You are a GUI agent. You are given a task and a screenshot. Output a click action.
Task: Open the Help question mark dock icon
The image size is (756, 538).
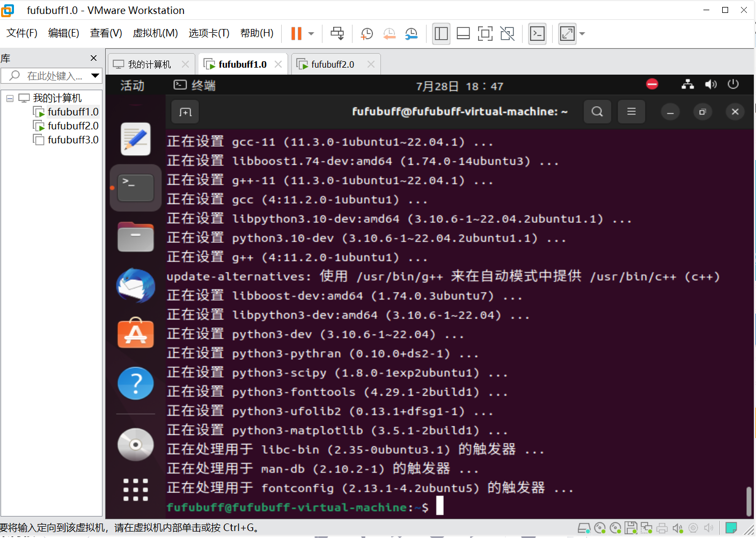click(136, 383)
